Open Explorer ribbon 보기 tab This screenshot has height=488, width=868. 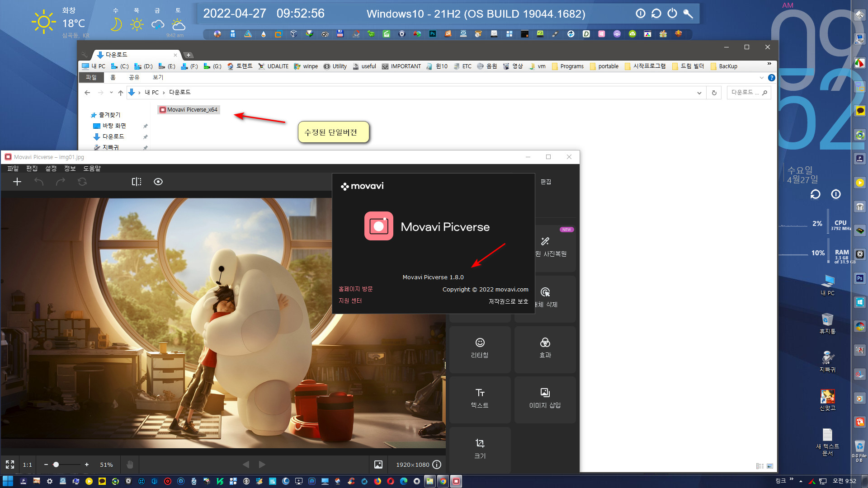tap(158, 78)
